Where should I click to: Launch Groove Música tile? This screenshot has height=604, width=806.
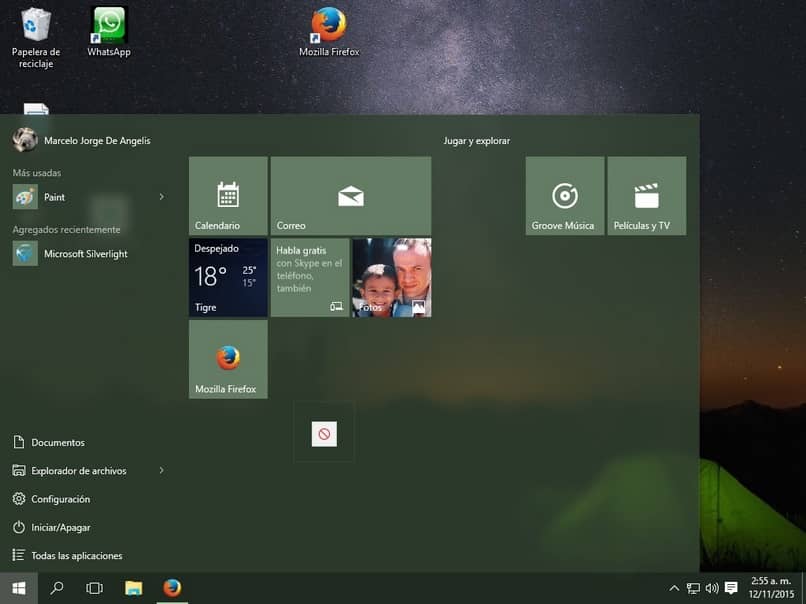click(x=565, y=195)
